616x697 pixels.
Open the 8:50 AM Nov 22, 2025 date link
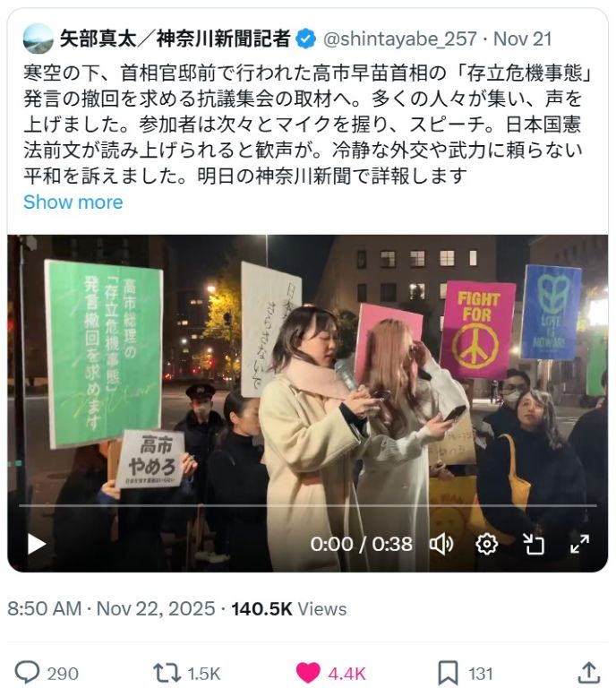pyautogui.click(x=111, y=608)
